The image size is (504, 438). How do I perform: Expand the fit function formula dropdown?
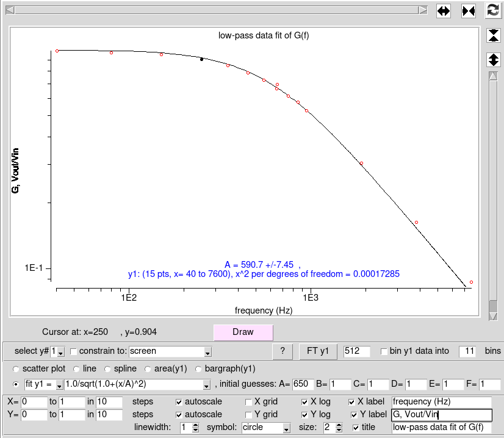coord(207,384)
